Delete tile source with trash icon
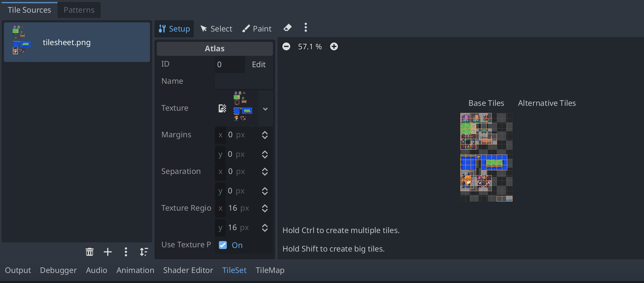This screenshot has height=283, width=644. point(89,252)
